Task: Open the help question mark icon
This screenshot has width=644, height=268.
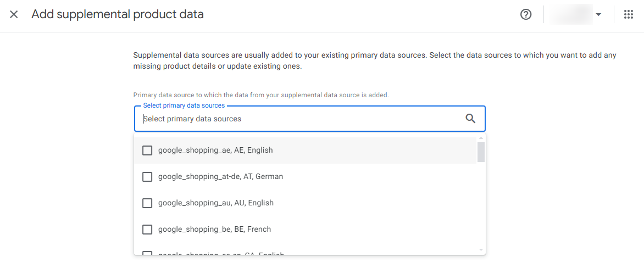Action: pyautogui.click(x=526, y=14)
